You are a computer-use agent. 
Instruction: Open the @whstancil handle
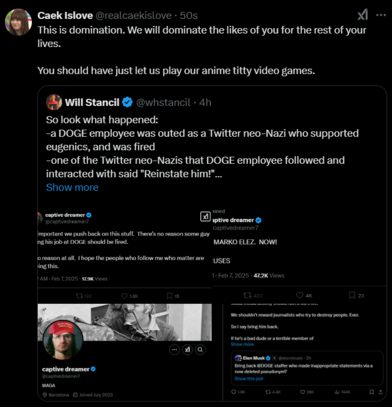coord(163,102)
